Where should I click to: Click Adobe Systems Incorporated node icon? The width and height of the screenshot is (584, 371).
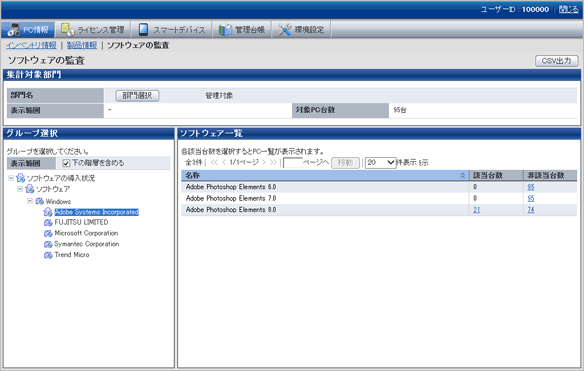pyautogui.click(x=48, y=212)
